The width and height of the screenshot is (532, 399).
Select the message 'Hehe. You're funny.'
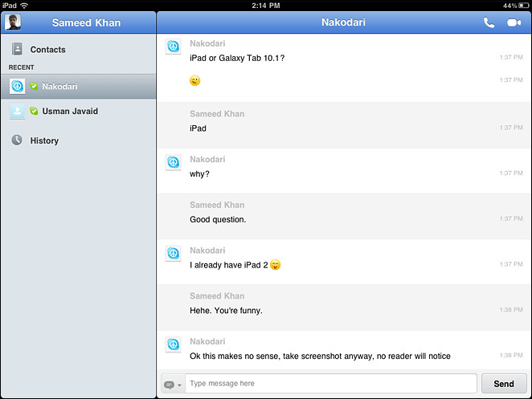pos(226,311)
